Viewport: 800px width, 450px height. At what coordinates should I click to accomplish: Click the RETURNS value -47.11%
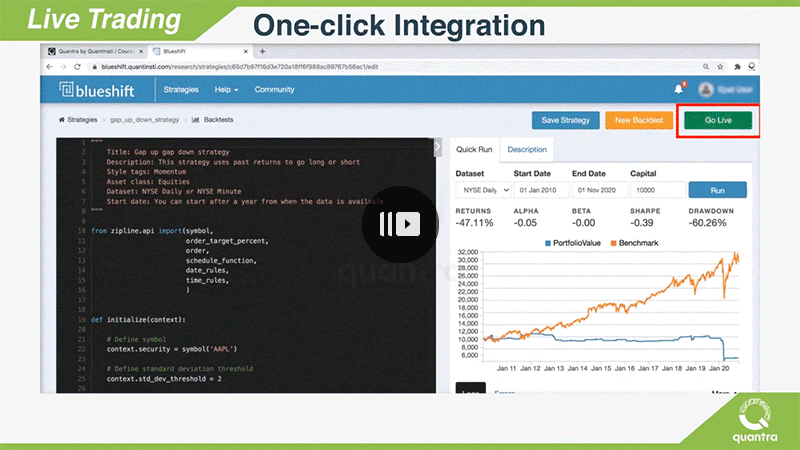tap(474, 223)
